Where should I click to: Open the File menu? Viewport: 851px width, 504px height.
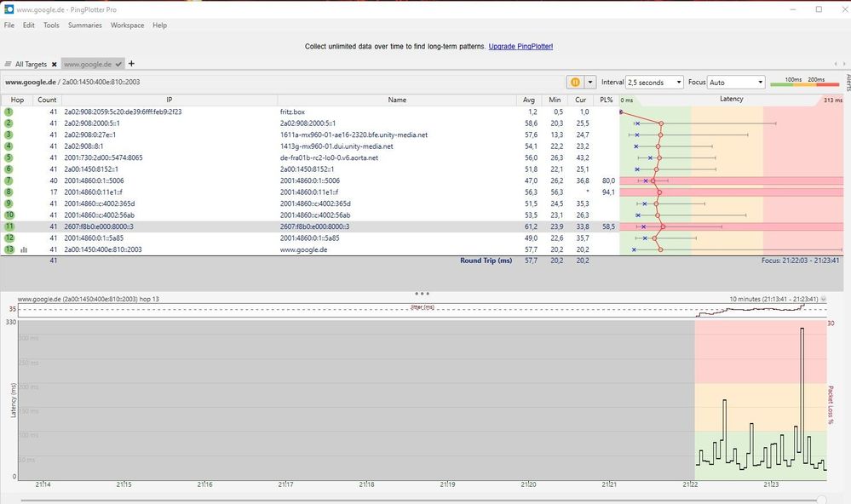coord(9,25)
